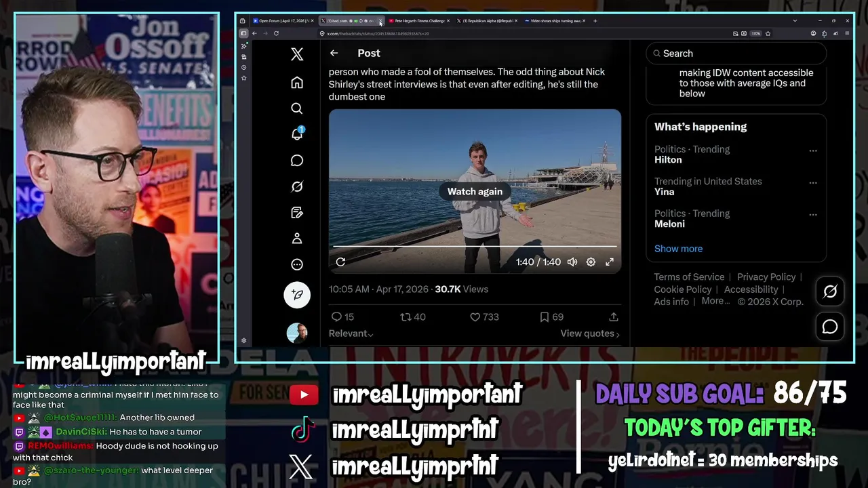Open Ads info footer link
The image size is (868, 488).
(671, 302)
